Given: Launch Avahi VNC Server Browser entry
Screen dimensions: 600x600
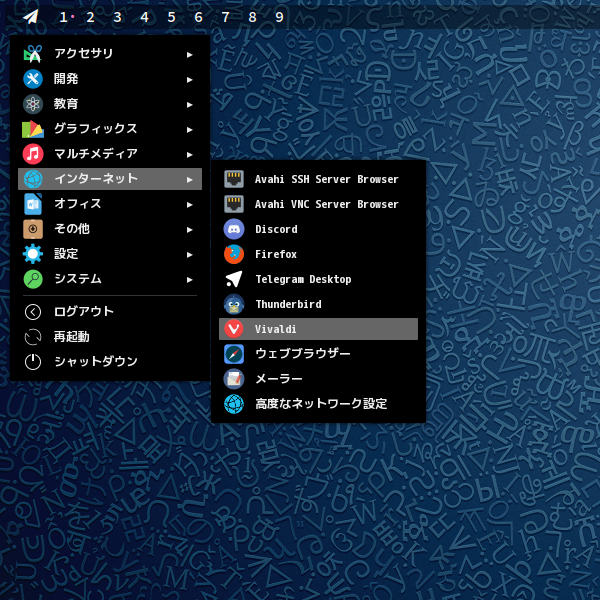Looking at the screenshot, I should (x=326, y=204).
